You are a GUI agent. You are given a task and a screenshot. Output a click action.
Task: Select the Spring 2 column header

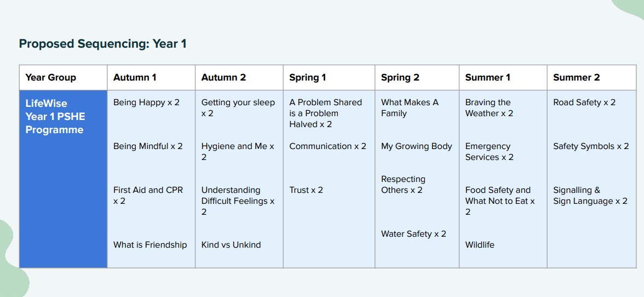click(400, 77)
